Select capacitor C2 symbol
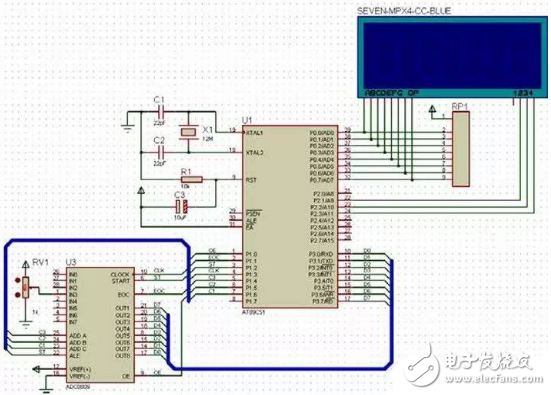 click(x=161, y=153)
